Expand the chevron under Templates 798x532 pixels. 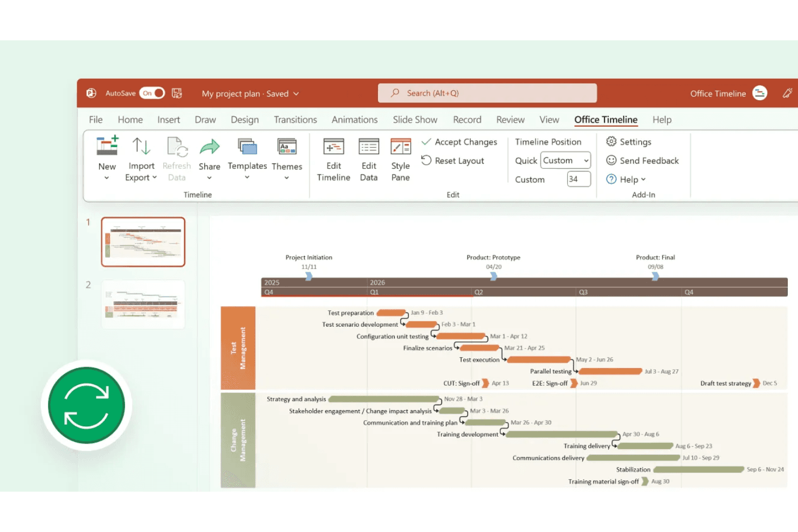(x=247, y=177)
